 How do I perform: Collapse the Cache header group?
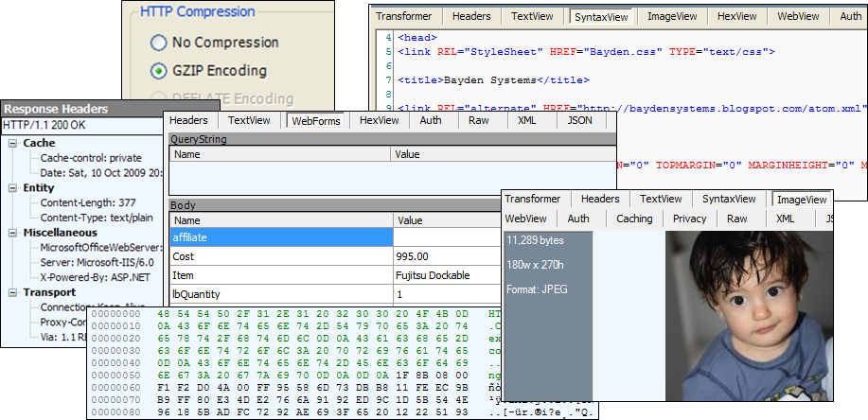click(x=13, y=144)
